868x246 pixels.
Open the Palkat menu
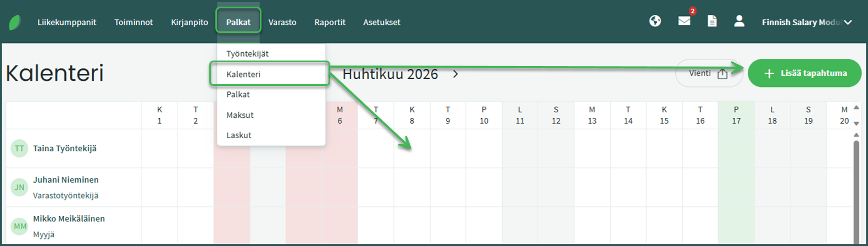pos(238,23)
